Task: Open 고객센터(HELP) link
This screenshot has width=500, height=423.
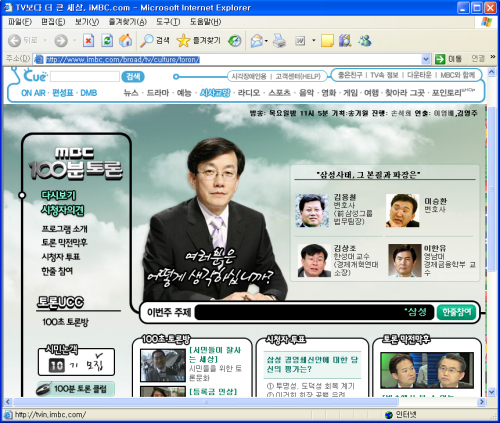Action: point(298,76)
